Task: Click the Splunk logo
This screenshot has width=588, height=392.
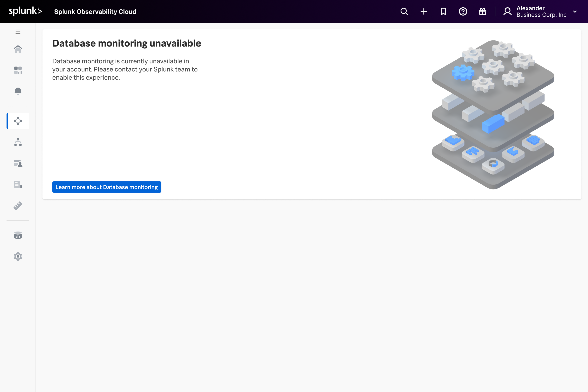Action: (26, 11)
